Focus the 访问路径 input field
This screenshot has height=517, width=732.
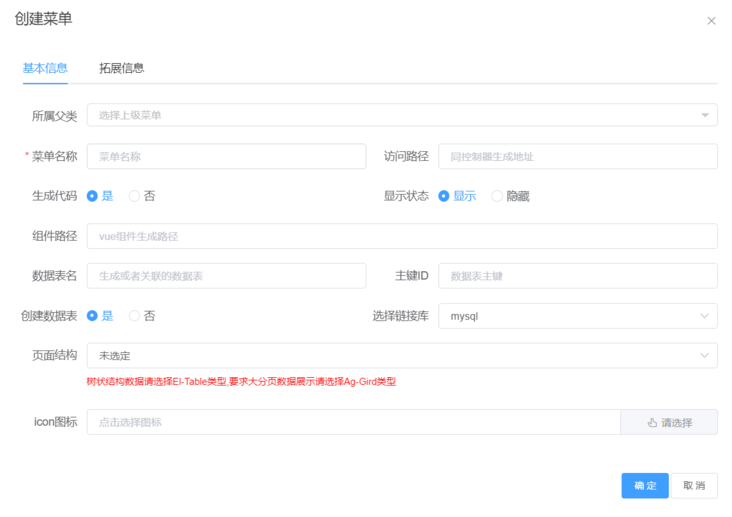click(x=577, y=156)
